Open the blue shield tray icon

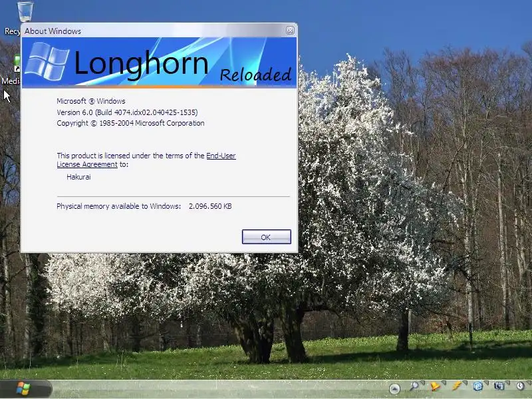coord(477,386)
